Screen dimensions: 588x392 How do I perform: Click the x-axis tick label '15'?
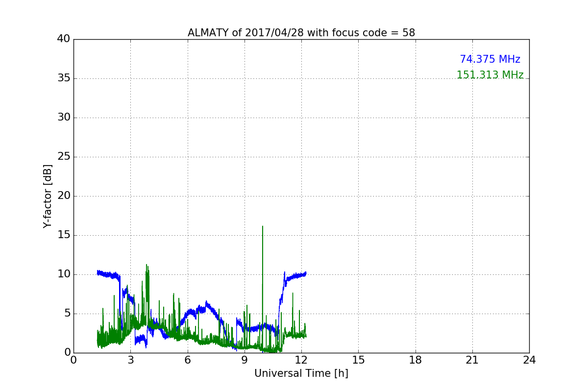coord(358,360)
